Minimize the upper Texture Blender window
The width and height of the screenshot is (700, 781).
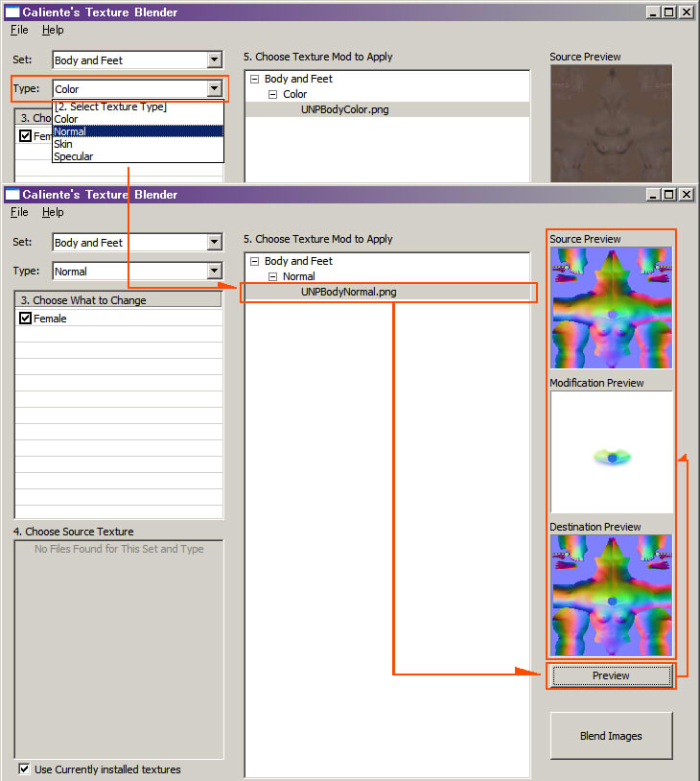(x=653, y=12)
